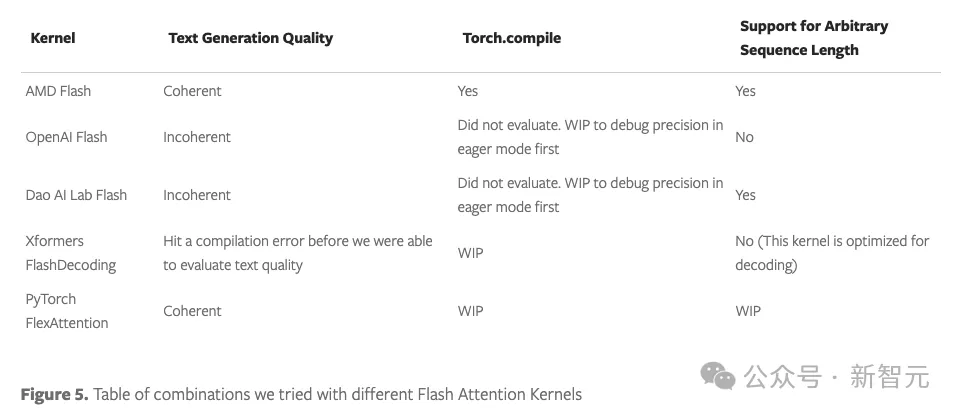Click the "Kernel" column header
Image resolution: width=960 pixels, height=415 pixels.
coord(53,38)
